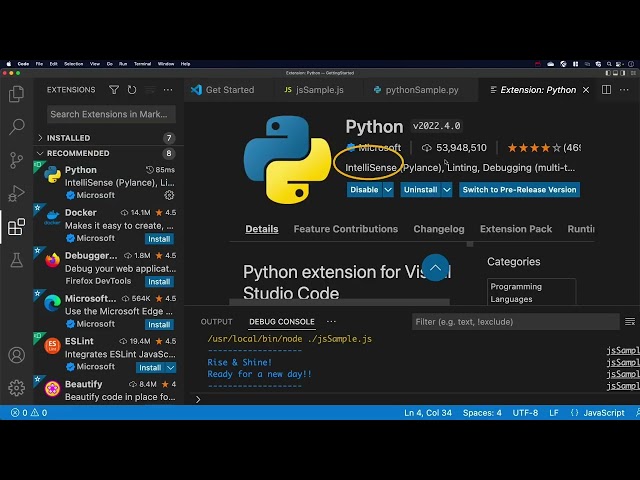The image size is (640, 480).
Task: Open the Testing beaker icon
Action: pos(16,260)
